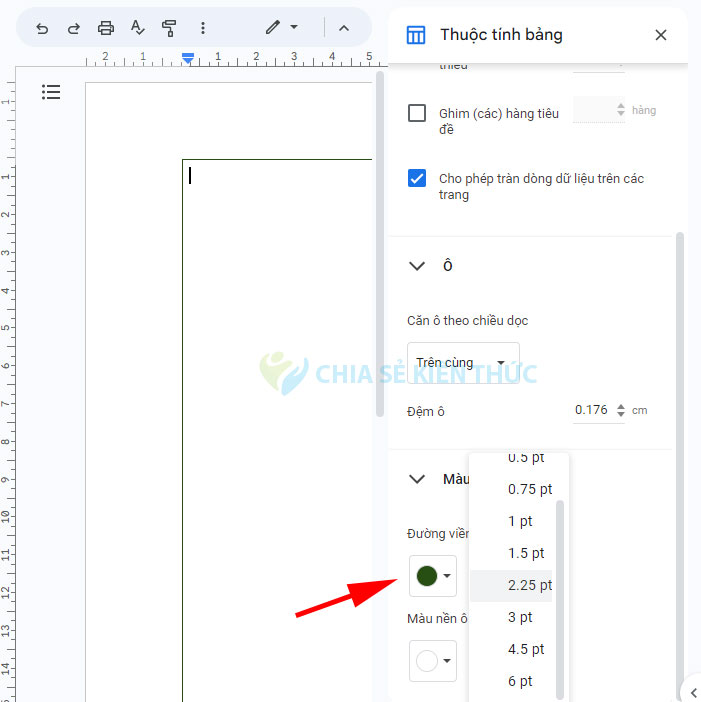This screenshot has height=702, width=701.
Task: Click the Đệm ô label
Action: click(426, 411)
